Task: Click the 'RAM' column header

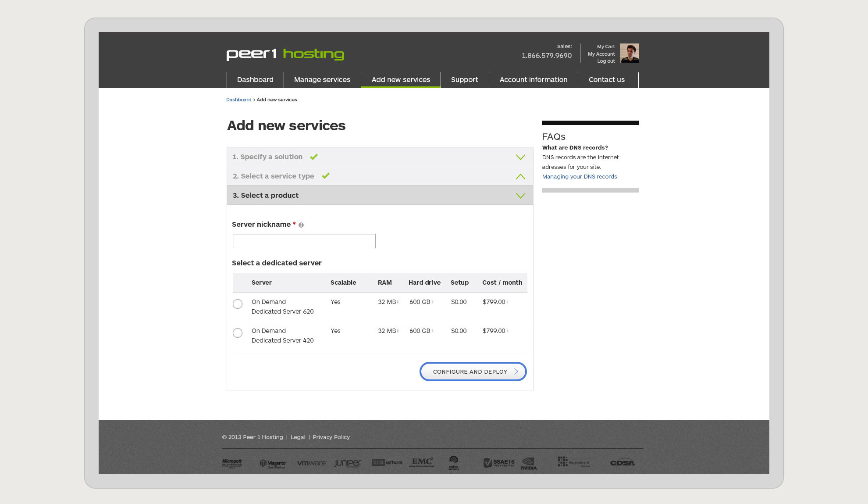Action: 385,282
